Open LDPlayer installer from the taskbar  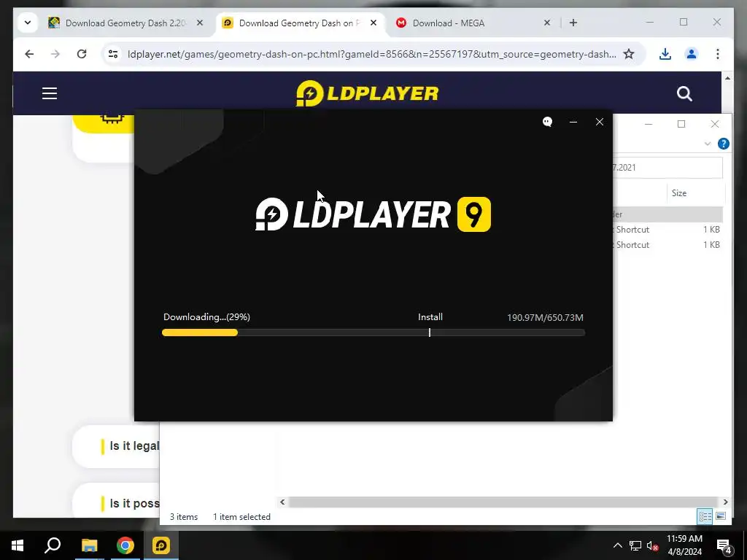tap(161, 545)
